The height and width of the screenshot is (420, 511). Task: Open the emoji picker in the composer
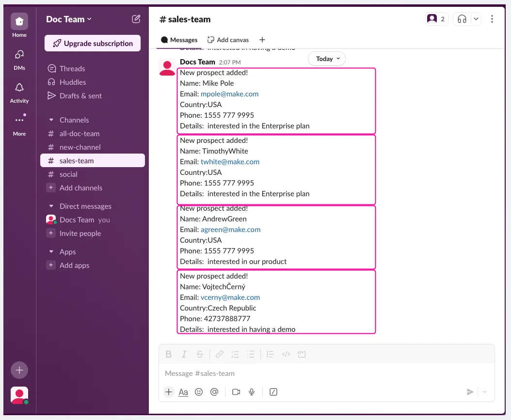click(x=199, y=392)
